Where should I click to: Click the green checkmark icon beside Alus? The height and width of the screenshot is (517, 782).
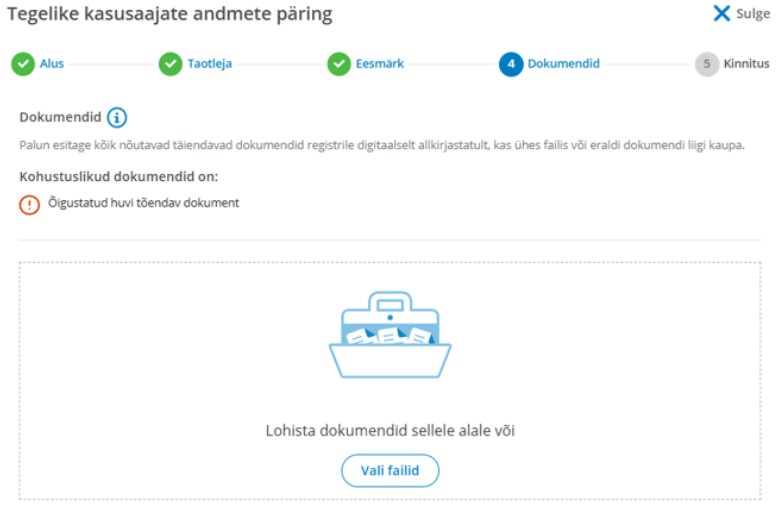(23, 64)
